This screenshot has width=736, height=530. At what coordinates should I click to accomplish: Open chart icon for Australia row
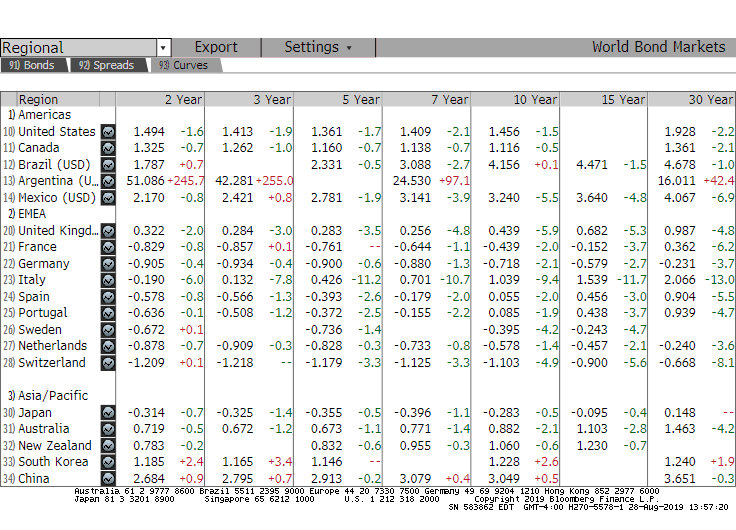pos(108,429)
